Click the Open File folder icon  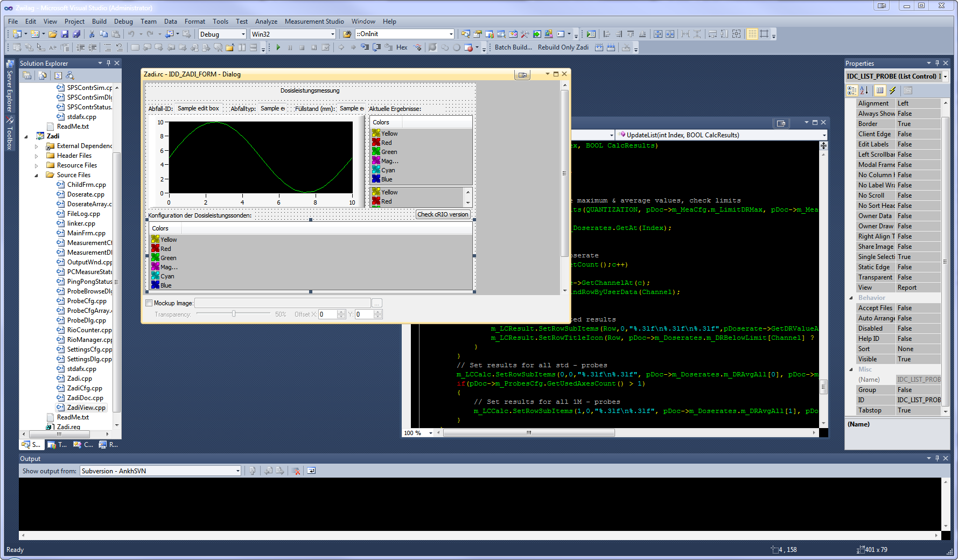tap(53, 34)
